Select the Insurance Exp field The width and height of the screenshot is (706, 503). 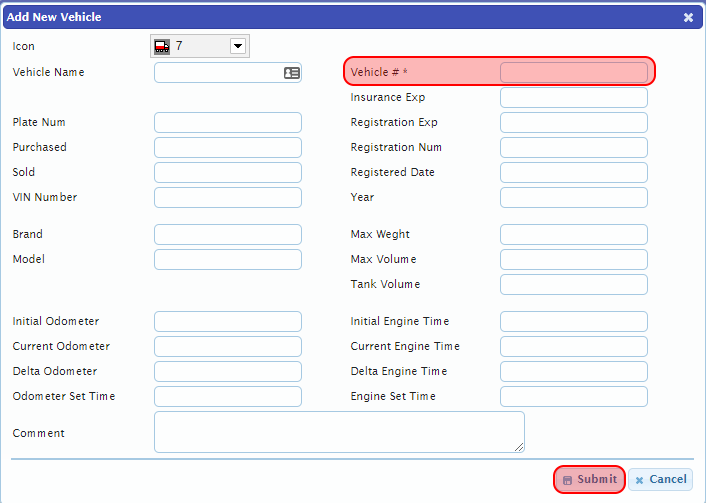pyautogui.click(x=574, y=97)
